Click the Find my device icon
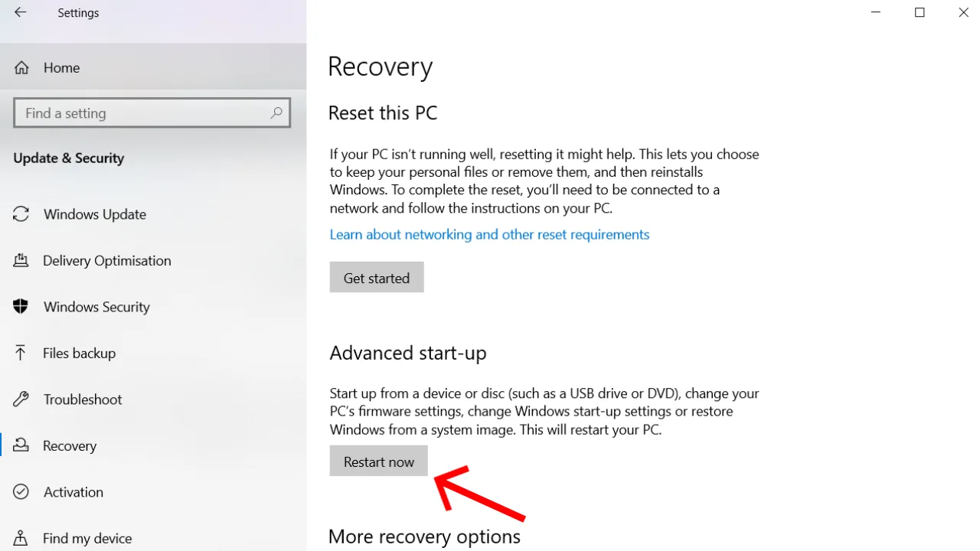The width and height of the screenshot is (980, 551). tap(21, 537)
